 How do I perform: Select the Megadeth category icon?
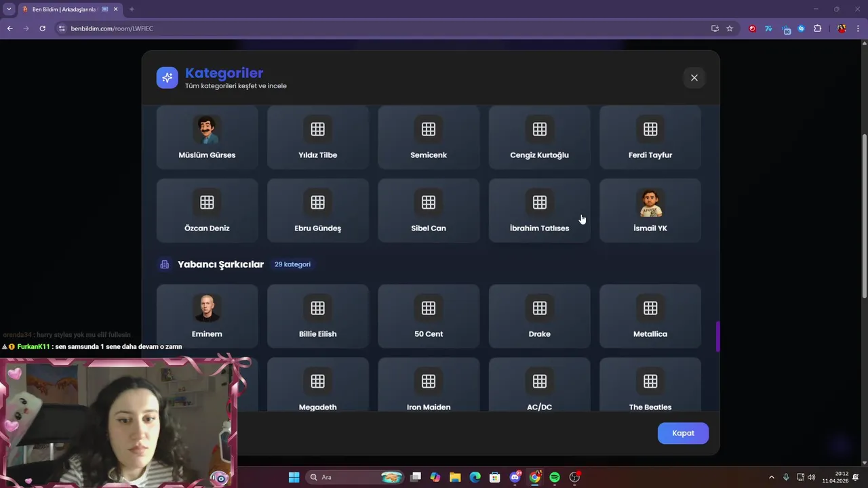click(317, 381)
